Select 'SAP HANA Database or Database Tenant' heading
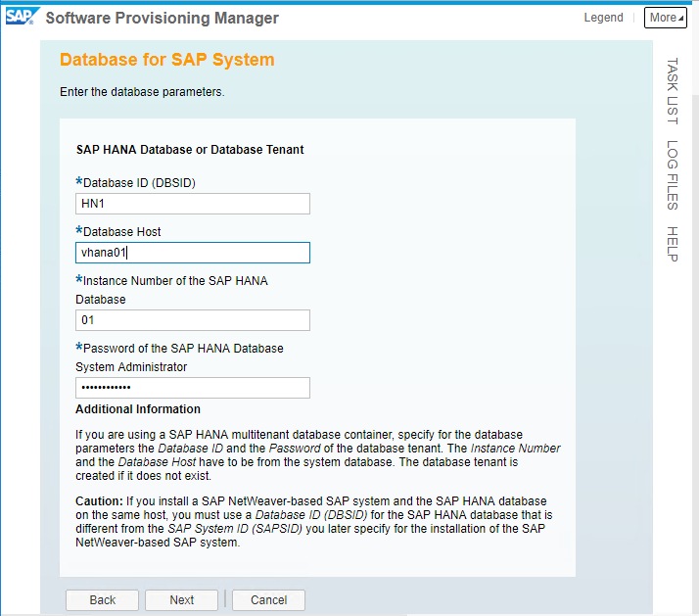 190,150
